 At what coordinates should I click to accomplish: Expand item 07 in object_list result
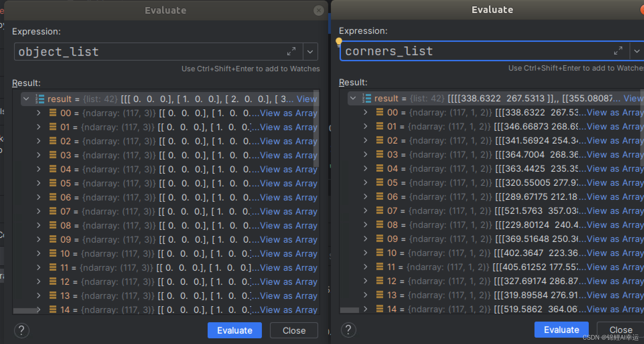pos(39,211)
